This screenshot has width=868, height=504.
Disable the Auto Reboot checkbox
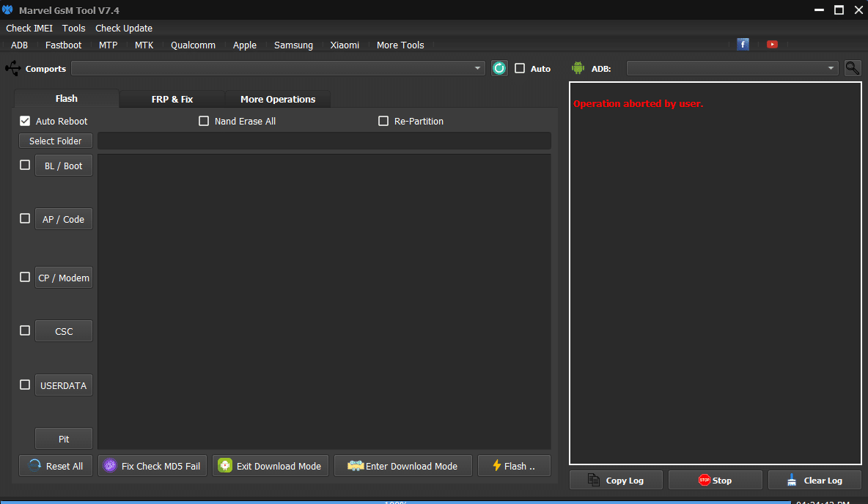click(x=25, y=121)
